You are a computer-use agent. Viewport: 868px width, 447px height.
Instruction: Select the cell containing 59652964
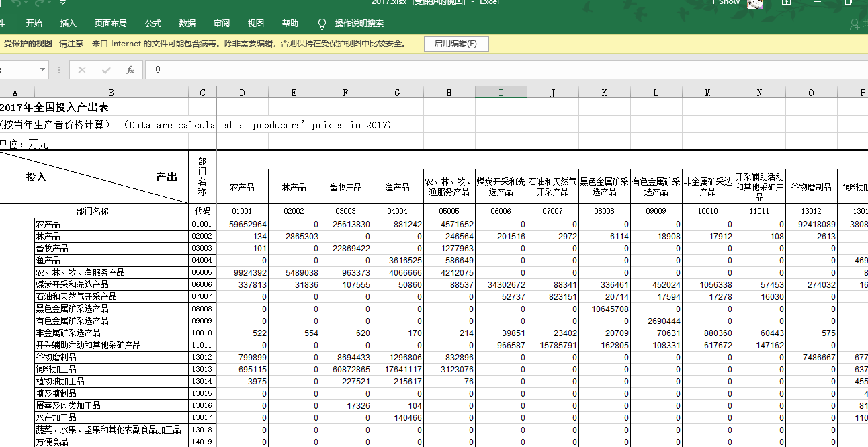point(243,225)
